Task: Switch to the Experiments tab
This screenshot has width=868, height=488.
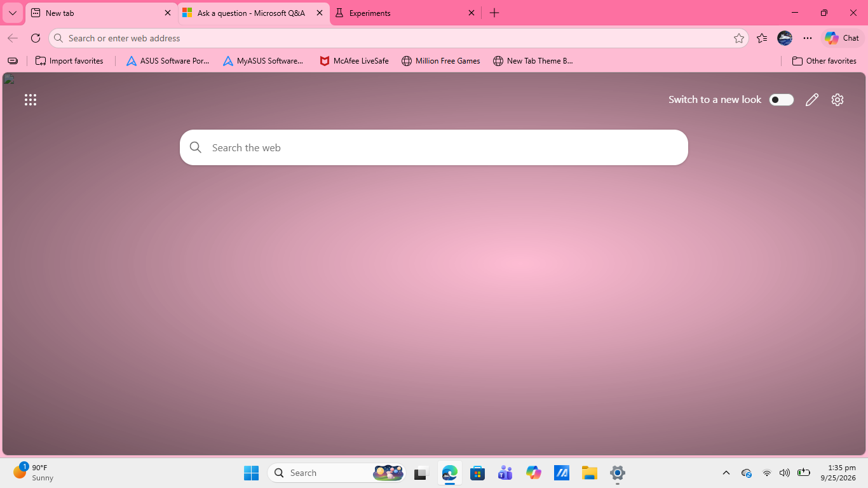Action: pyautogui.click(x=405, y=13)
